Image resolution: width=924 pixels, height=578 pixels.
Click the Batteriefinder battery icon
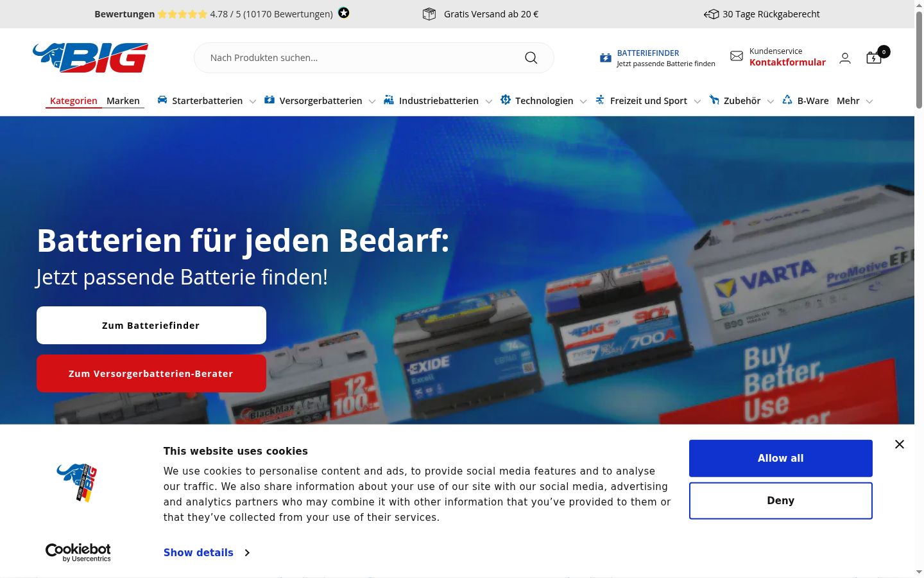point(606,58)
